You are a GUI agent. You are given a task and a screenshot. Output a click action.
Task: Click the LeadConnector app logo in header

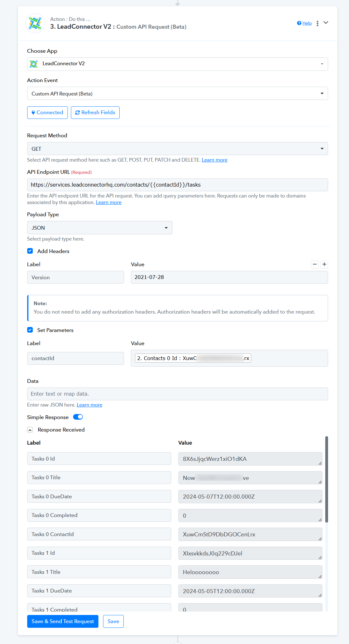tap(35, 23)
